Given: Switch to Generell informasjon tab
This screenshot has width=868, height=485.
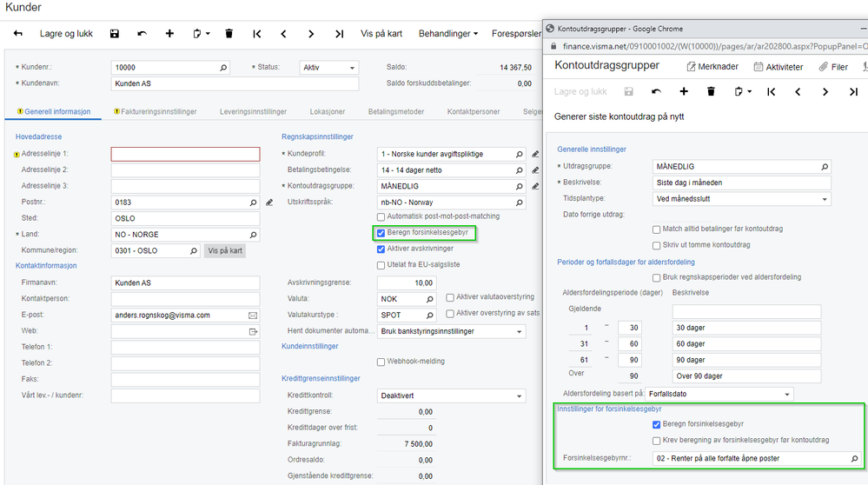Looking at the screenshot, I should pos(54,112).
